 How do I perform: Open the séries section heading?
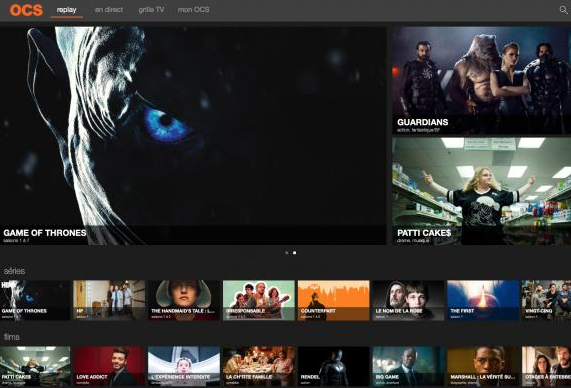pyautogui.click(x=14, y=271)
